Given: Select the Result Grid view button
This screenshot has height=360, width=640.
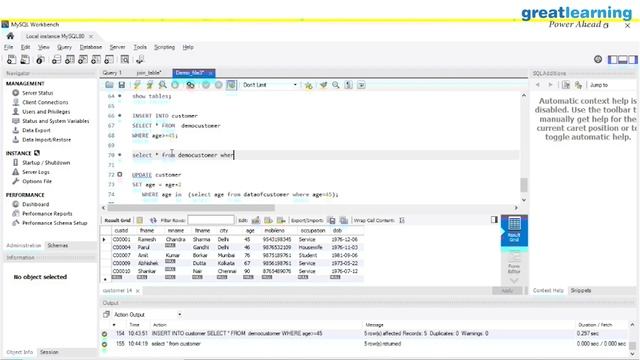Looking at the screenshot, I should pyautogui.click(x=514, y=230).
